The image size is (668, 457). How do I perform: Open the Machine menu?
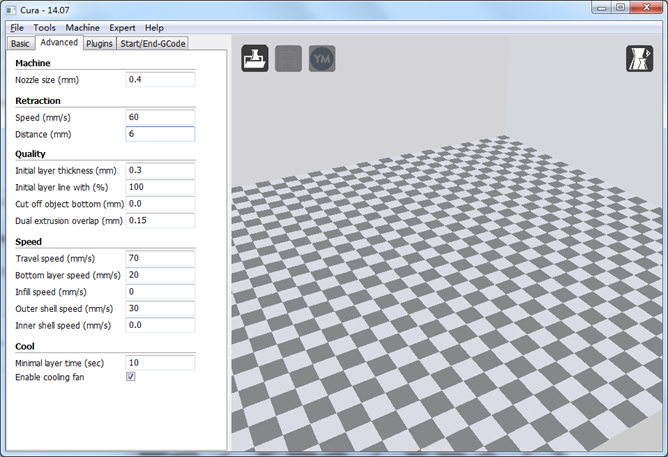point(82,28)
